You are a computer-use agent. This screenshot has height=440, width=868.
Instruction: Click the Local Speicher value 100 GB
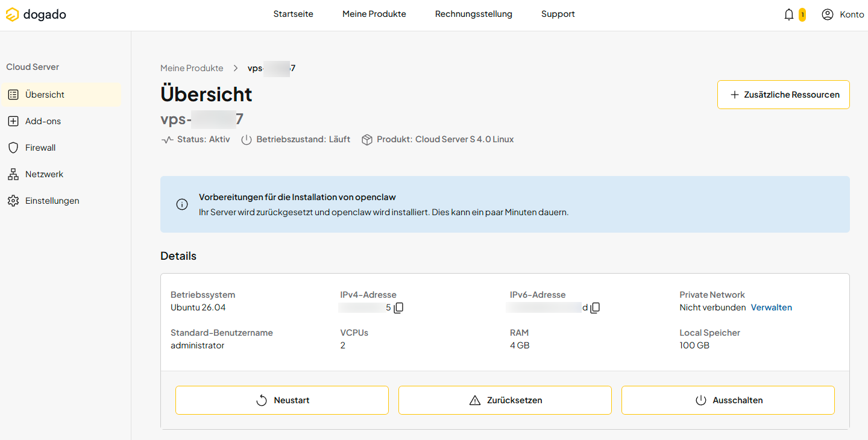[x=694, y=345]
